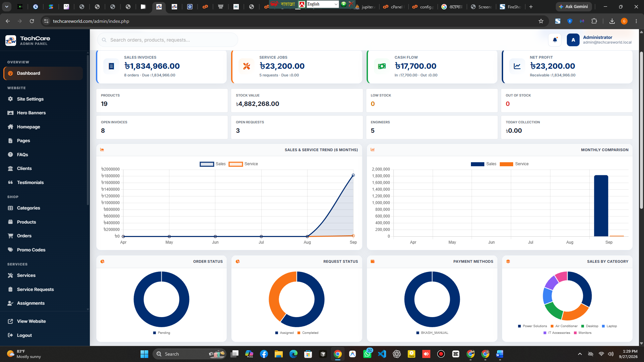
Task: Click the Sep Sales bar in Monthly Comparison
Action: click(601, 206)
